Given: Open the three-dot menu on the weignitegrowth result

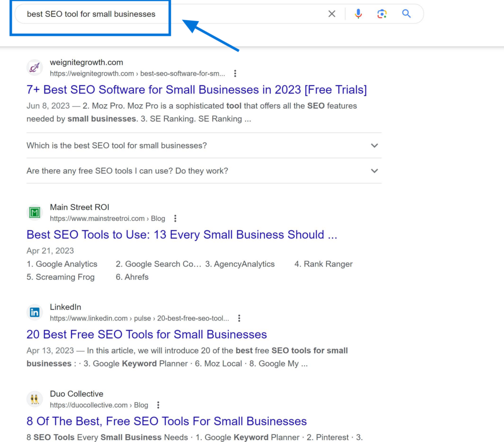Looking at the screenshot, I should coord(235,73).
